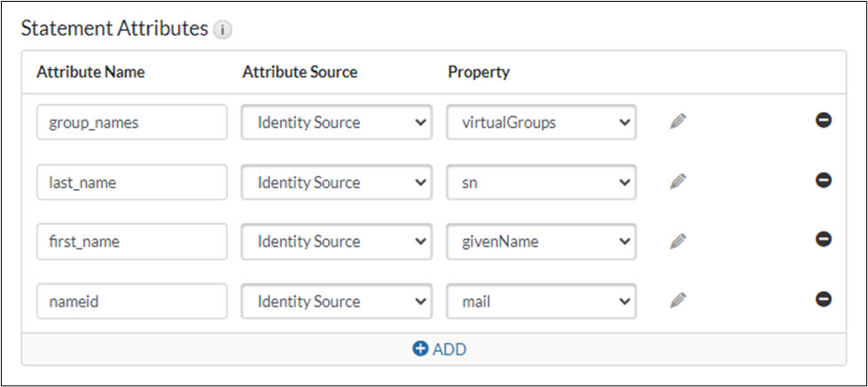Click the last_name attribute name field
This screenshot has width=868, height=387.
pyautogui.click(x=132, y=182)
